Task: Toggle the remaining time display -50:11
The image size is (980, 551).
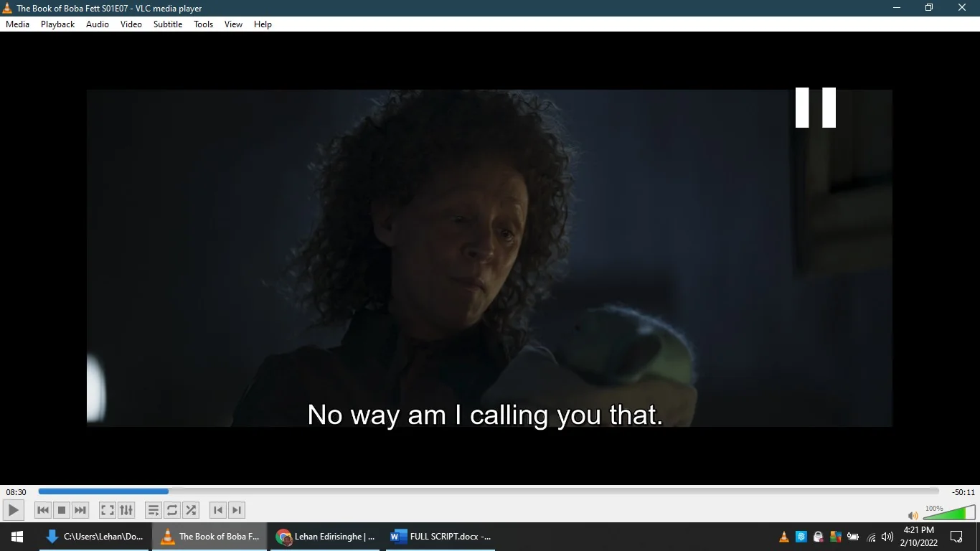Action: coord(963,492)
